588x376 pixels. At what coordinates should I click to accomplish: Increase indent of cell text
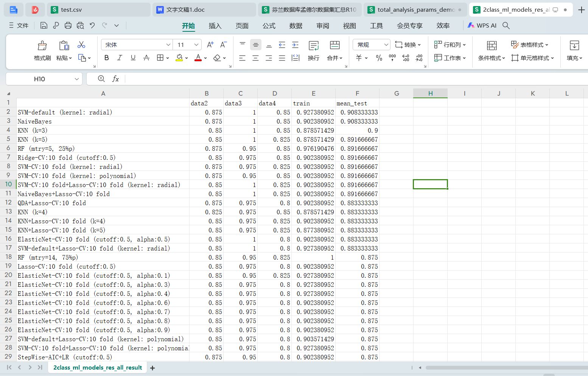(296, 45)
